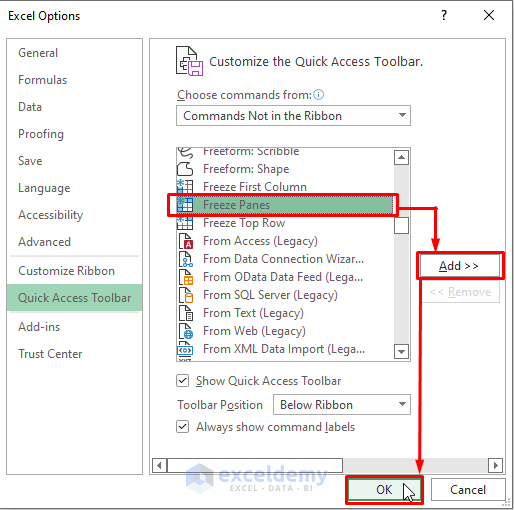Click the From OData Data Feed icon

(186, 277)
